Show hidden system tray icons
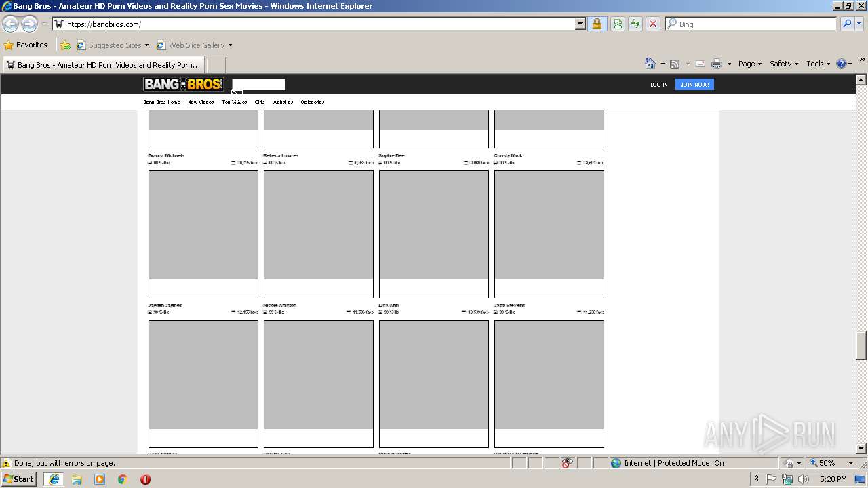Viewport: 868px width, 488px height. coord(756,479)
